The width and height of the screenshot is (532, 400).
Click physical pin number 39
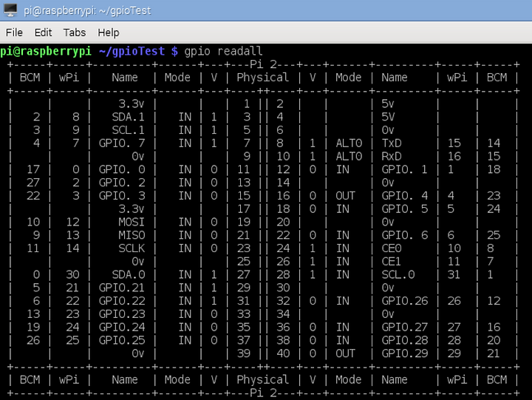(x=244, y=353)
